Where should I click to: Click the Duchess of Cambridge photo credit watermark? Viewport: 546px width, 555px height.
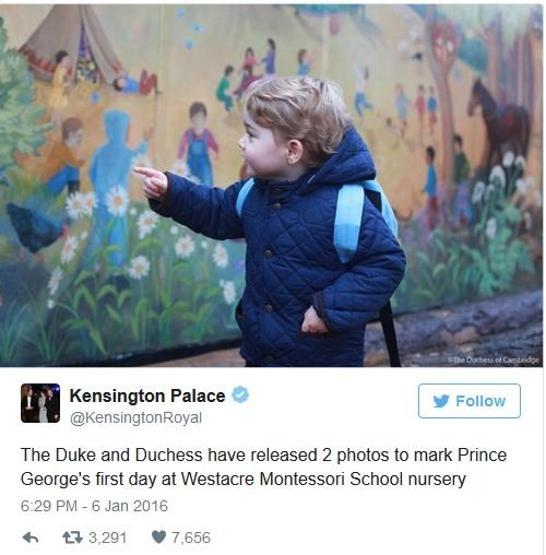click(x=494, y=360)
